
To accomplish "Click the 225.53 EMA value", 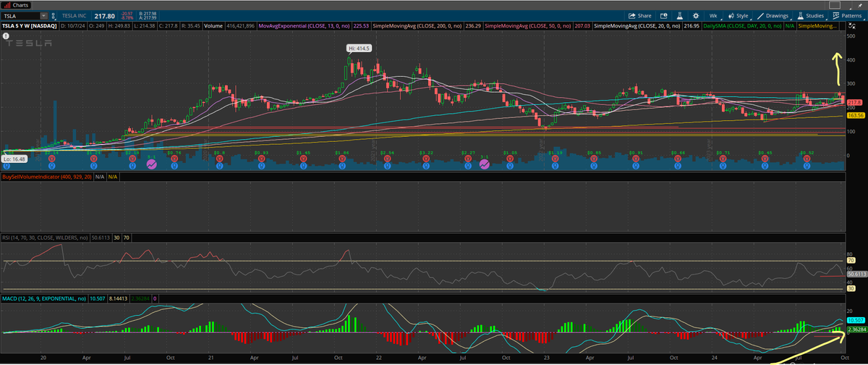I will [361, 26].
